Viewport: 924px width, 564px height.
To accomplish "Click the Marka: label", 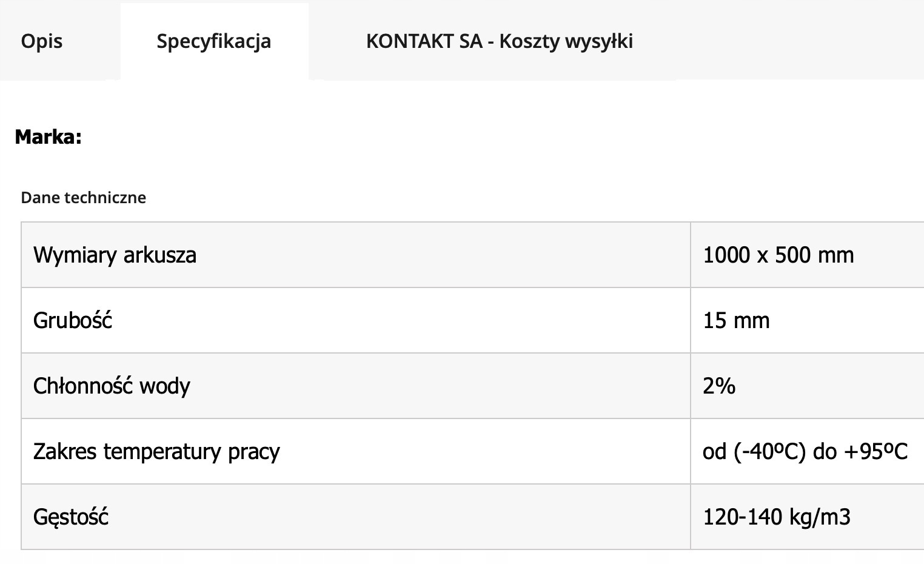I will coord(49,137).
